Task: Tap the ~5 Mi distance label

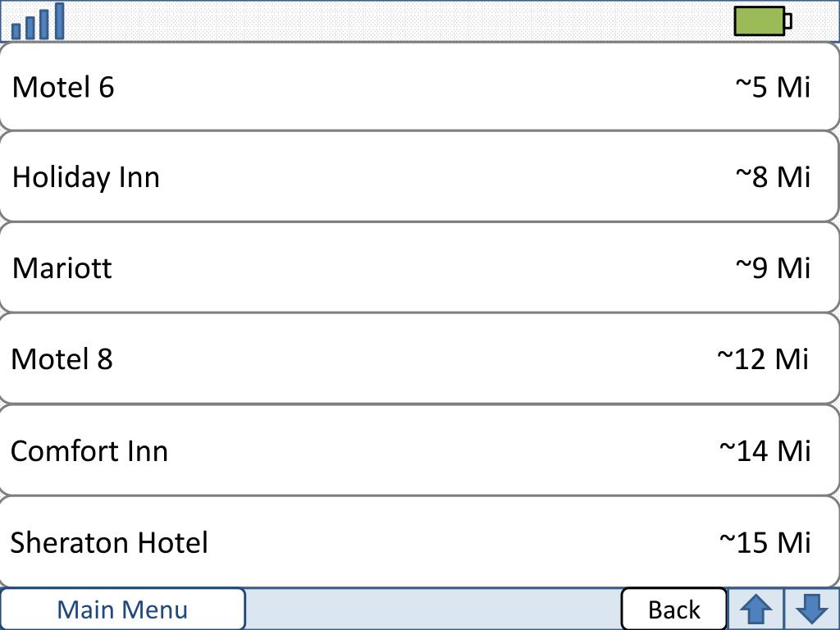Action: click(773, 87)
